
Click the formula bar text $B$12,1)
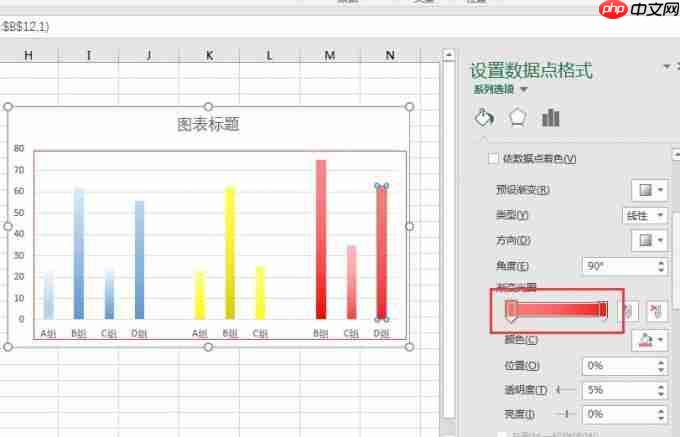(25, 26)
